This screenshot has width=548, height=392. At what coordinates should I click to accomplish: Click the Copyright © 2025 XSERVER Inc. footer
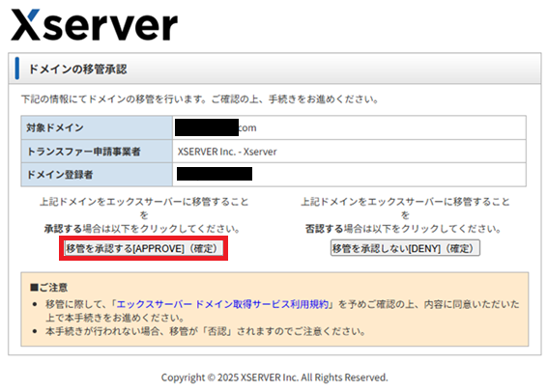click(x=274, y=378)
